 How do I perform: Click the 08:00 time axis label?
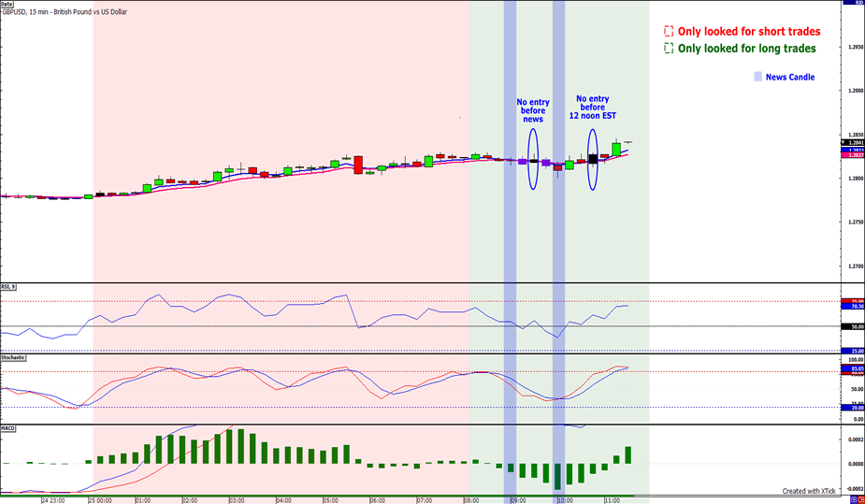(x=471, y=500)
